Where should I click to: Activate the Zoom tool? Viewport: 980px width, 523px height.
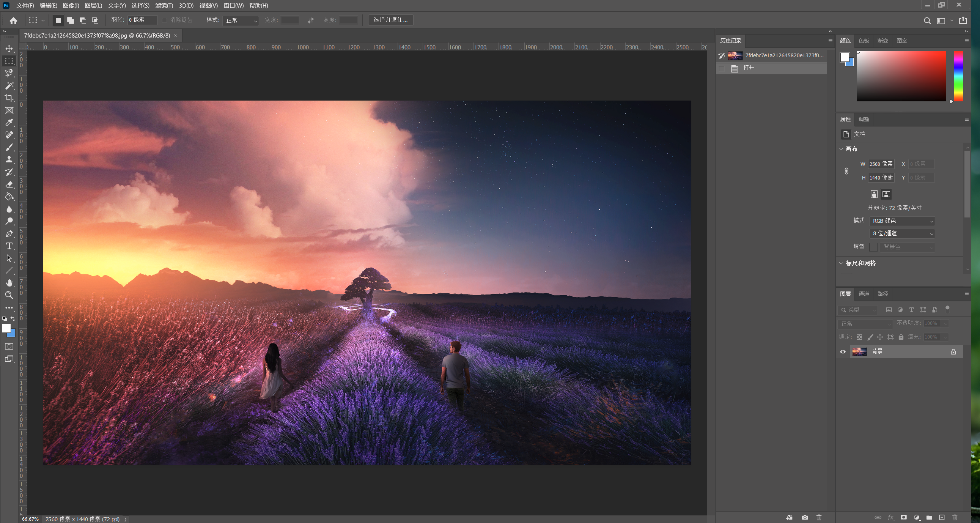[9, 295]
